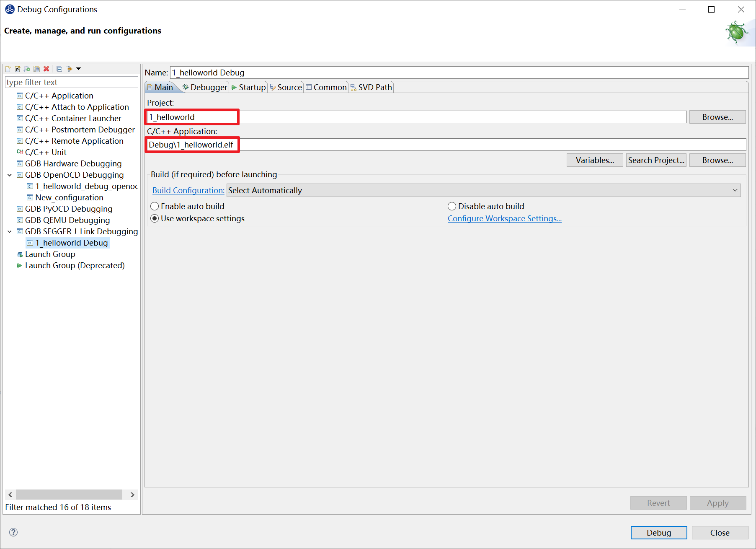This screenshot has height=549, width=756.
Task: Collapse all configurations in tree
Action: click(59, 69)
